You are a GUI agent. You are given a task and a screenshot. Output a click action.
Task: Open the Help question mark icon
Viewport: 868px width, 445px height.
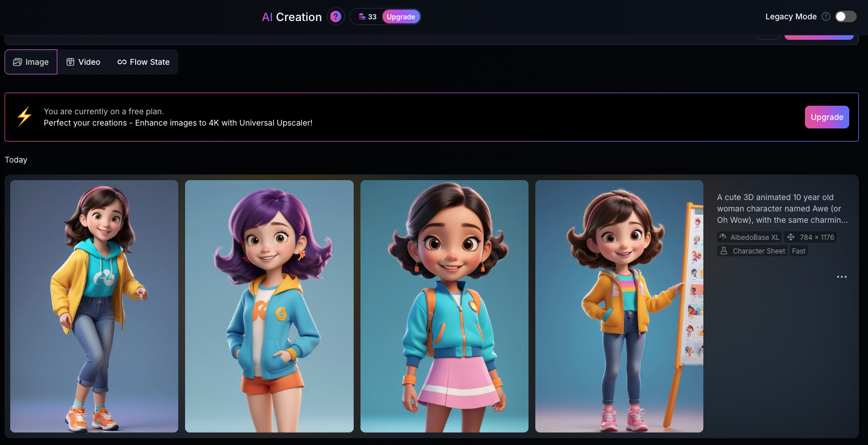pyautogui.click(x=336, y=16)
